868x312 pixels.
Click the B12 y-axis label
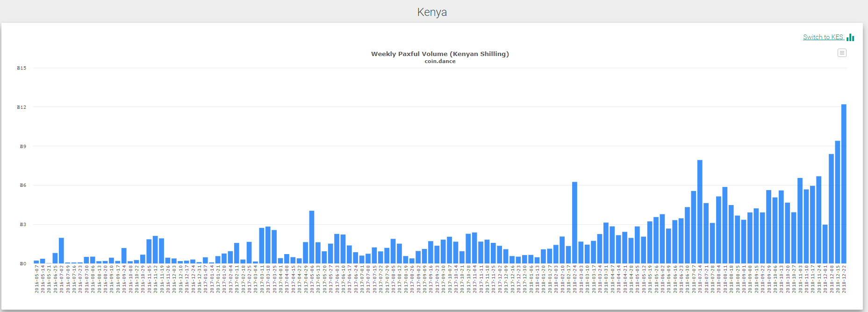[22, 107]
